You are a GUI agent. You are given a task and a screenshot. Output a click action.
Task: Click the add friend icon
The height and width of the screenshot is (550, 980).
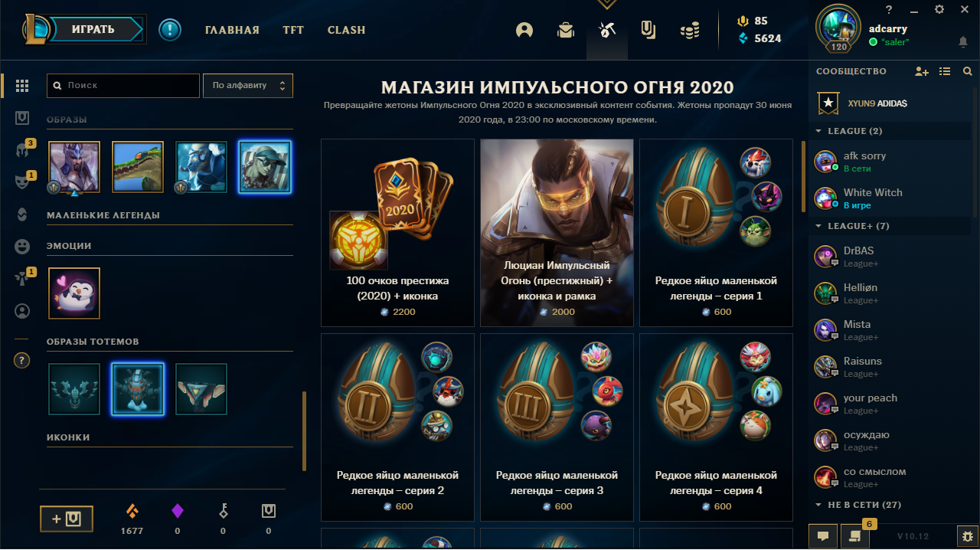tap(922, 71)
